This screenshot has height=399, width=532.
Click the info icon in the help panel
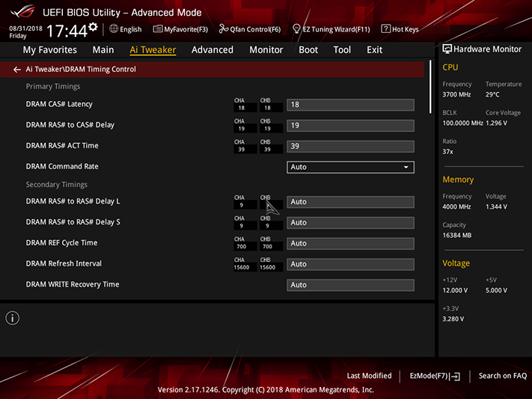click(13, 318)
